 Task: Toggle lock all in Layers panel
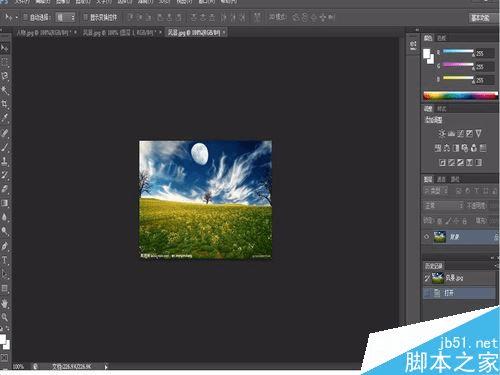click(464, 221)
